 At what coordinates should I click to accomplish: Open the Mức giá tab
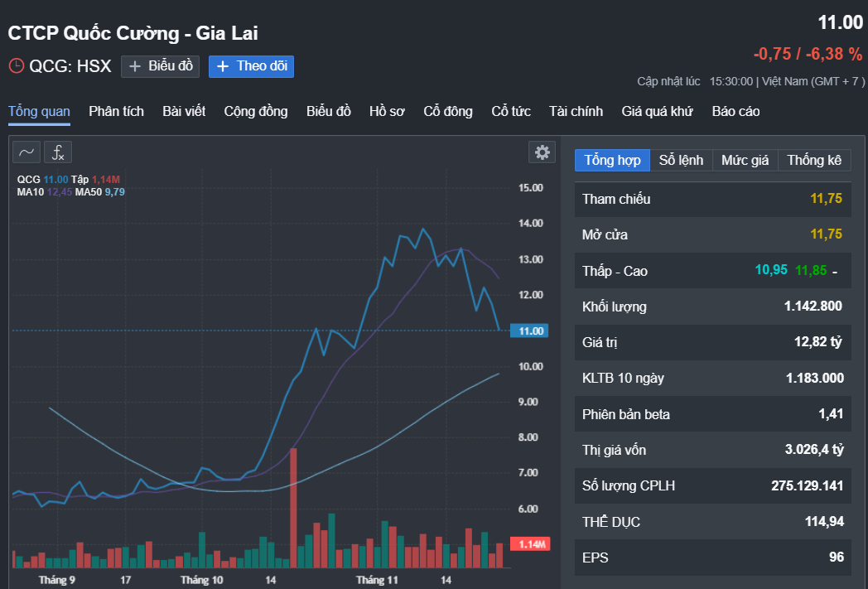point(745,160)
